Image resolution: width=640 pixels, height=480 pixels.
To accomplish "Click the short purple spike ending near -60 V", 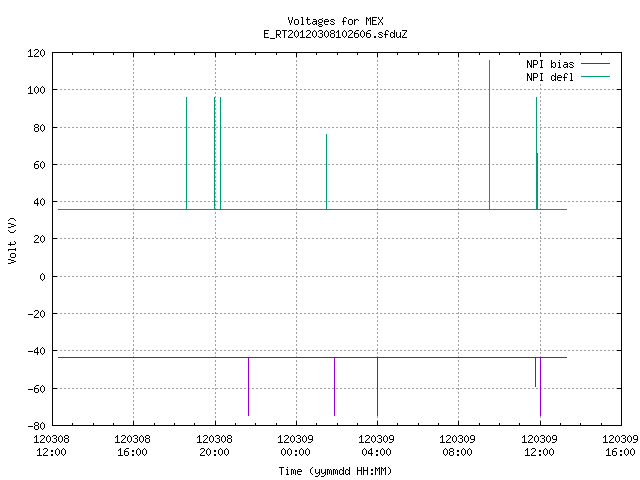I will point(536,372).
